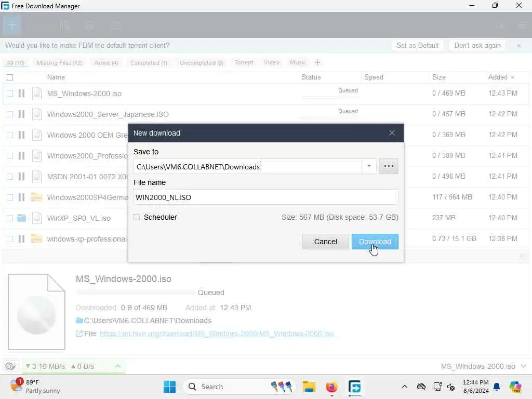Check the Windows 2000 OEM row checkbox
Image resolution: width=532 pixels, height=399 pixels.
pos(10,135)
